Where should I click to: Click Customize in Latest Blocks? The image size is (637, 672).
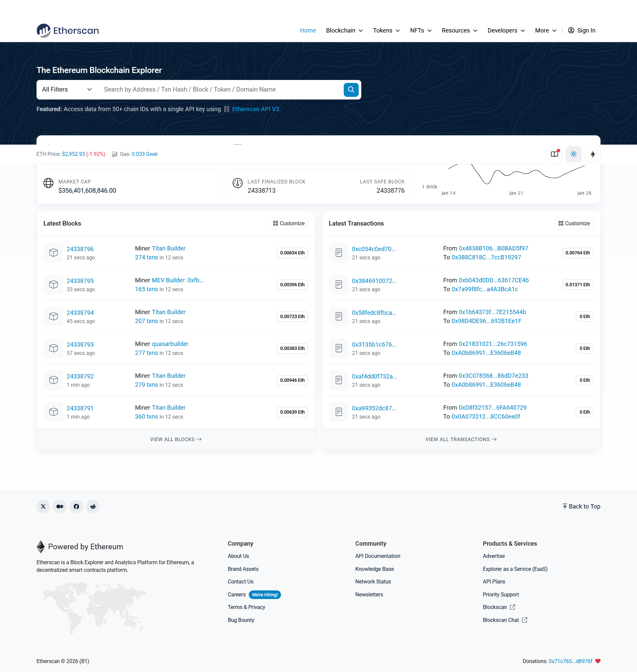pos(289,223)
